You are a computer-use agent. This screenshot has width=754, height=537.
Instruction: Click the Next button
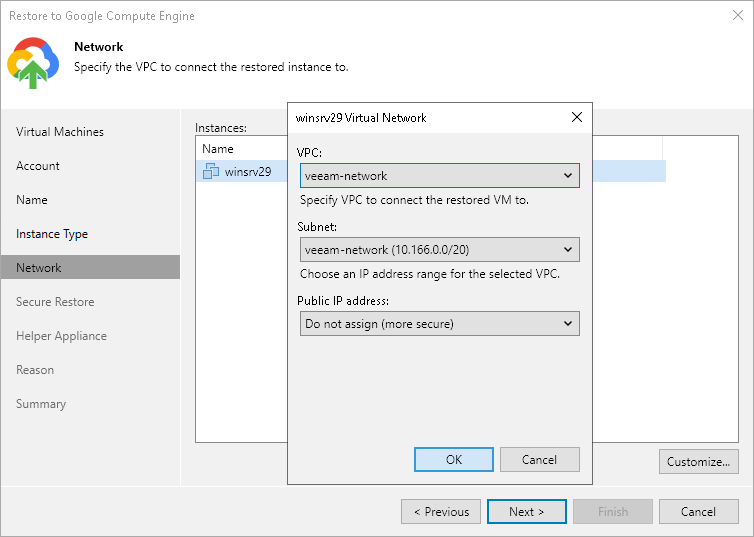[527, 512]
